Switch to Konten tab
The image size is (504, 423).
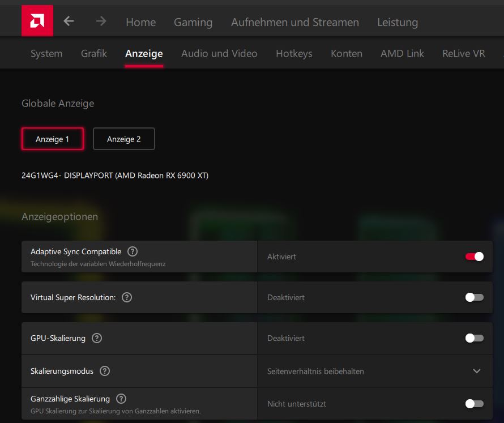[x=347, y=53]
